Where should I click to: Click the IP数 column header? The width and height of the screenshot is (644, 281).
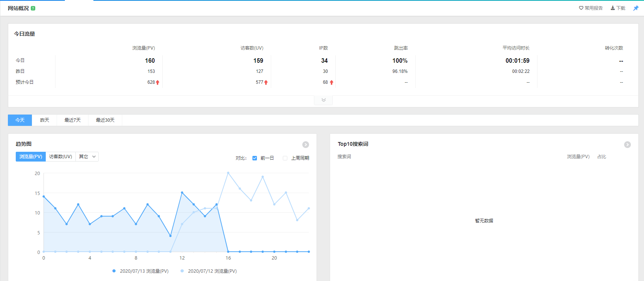(324, 48)
